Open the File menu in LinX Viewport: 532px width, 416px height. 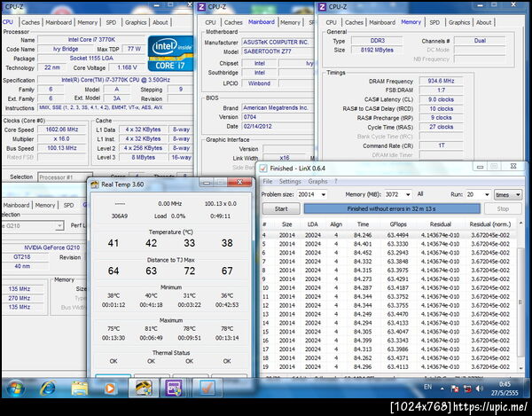(x=268, y=181)
